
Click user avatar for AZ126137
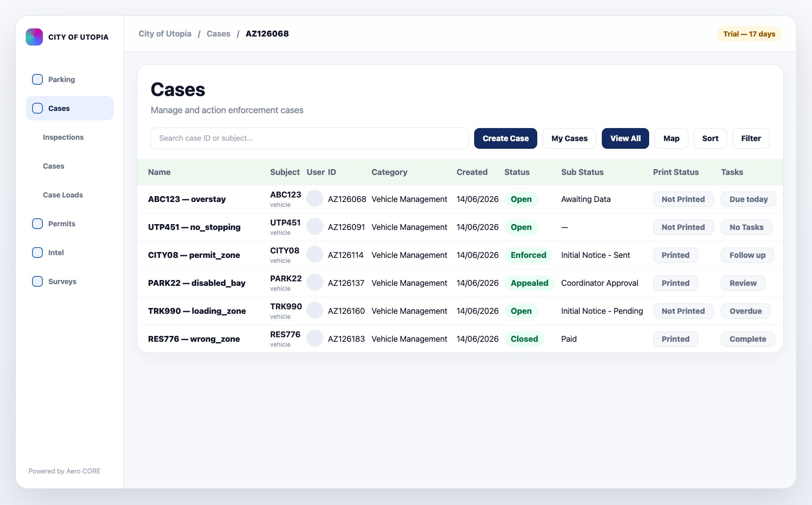(x=315, y=283)
